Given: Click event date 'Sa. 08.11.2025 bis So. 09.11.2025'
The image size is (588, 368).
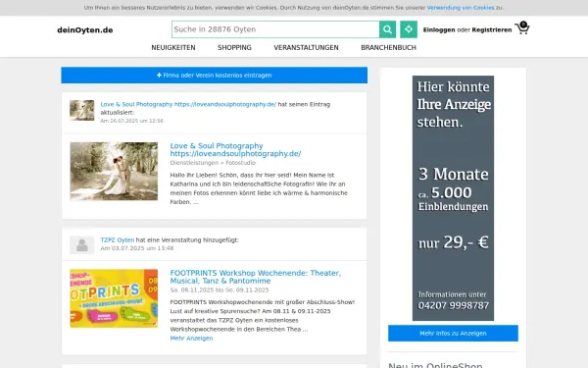Looking at the screenshot, I should 220,289.
